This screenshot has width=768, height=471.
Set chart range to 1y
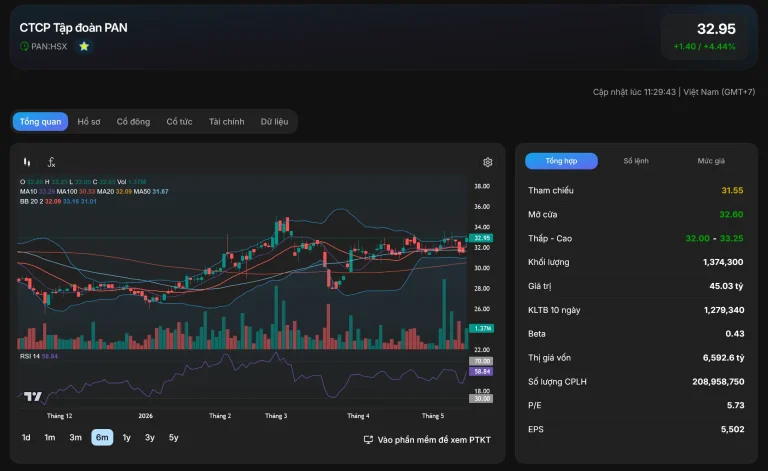(x=126, y=437)
